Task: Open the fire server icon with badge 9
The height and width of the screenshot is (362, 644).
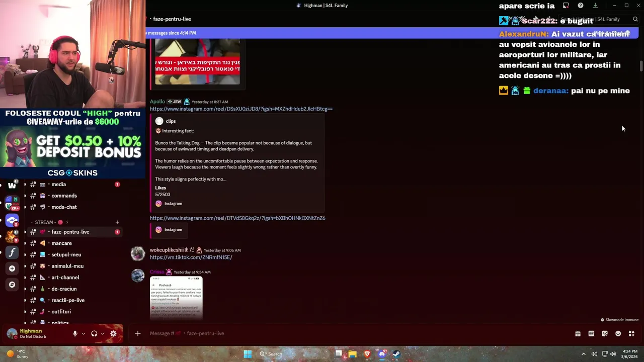Action: 12,236
